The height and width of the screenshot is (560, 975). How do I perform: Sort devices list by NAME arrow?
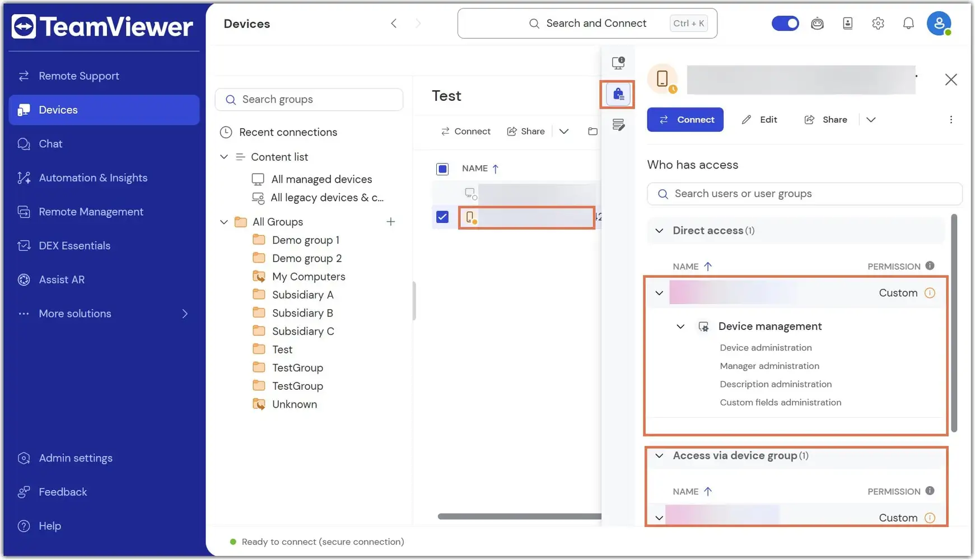(495, 169)
